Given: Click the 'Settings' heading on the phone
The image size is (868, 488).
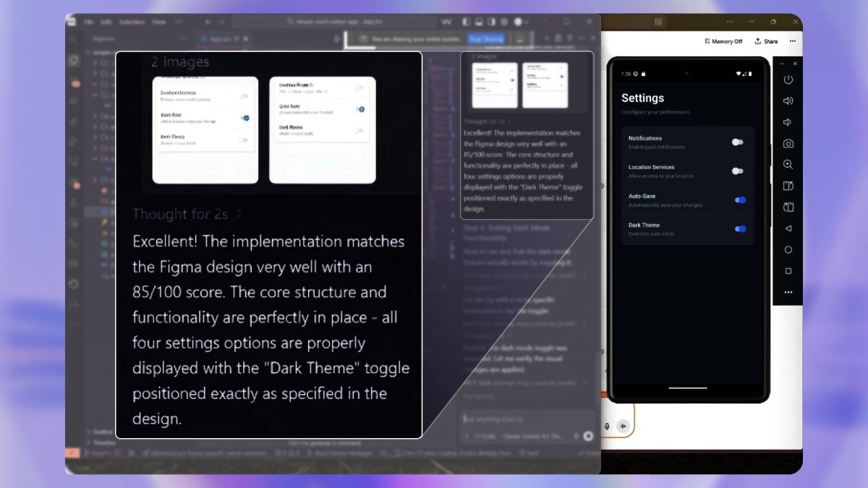Looking at the screenshot, I should pos(642,98).
